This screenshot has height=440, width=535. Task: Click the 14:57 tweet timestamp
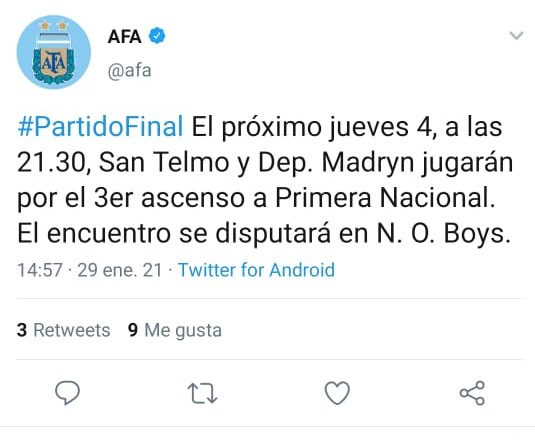pos(40,270)
